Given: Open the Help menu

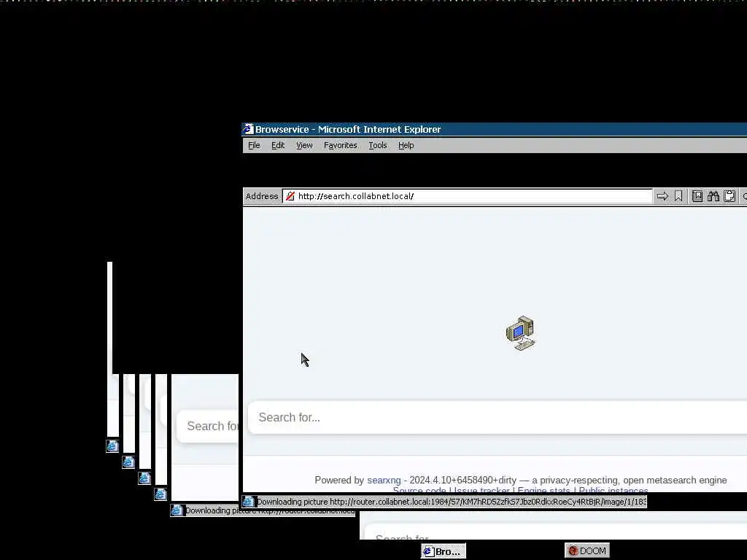Looking at the screenshot, I should coord(406,145).
